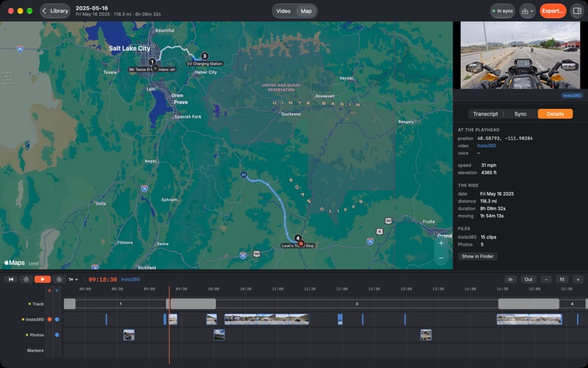
Task: Select the Insta360 row label
Action: [x=35, y=319]
